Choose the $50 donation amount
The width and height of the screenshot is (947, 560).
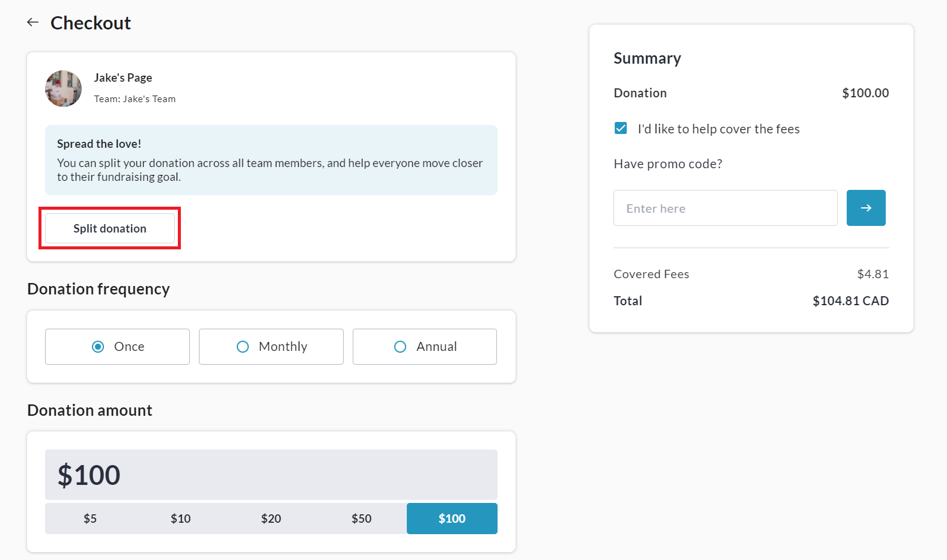(x=361, y=519)
